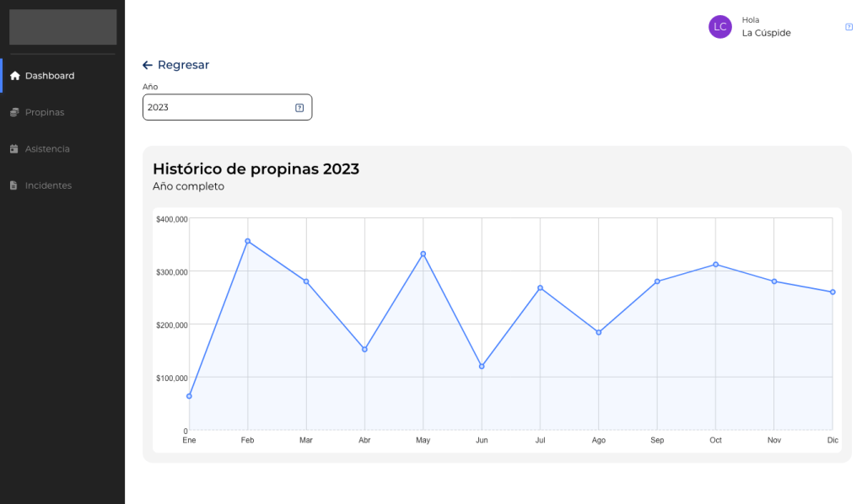Select the Oct data point on chart
The width and height of the screenshot is (862, 504).
[x=716, y=265]
